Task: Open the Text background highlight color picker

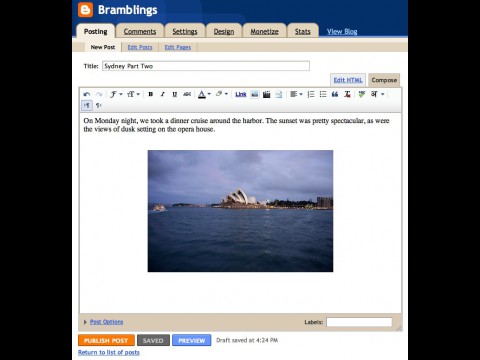Action: (x=221, y=94)
